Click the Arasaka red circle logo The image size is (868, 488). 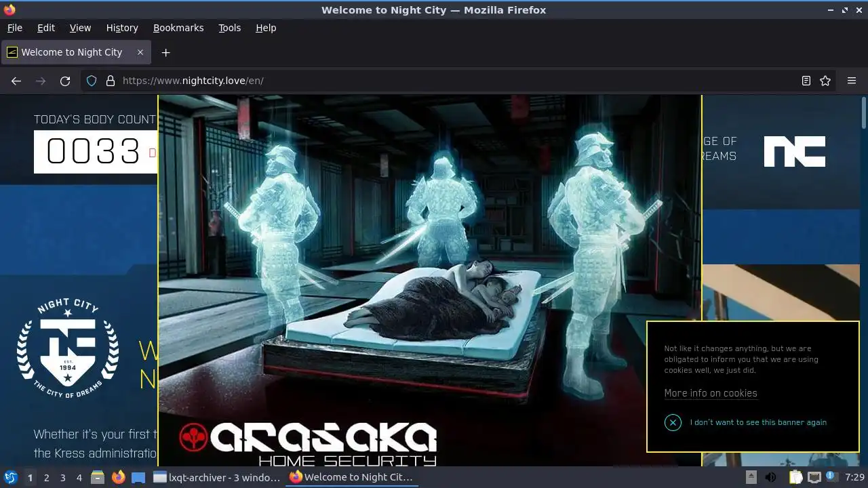click(193, 438)
